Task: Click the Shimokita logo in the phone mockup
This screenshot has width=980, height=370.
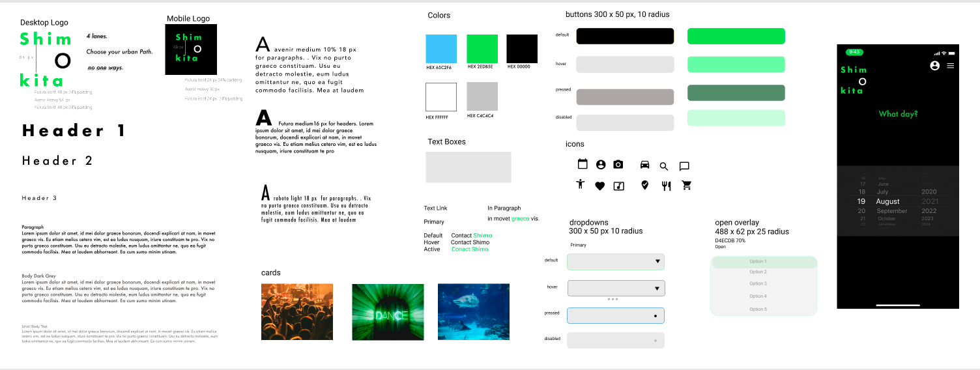Action: [x=854, y=80]
